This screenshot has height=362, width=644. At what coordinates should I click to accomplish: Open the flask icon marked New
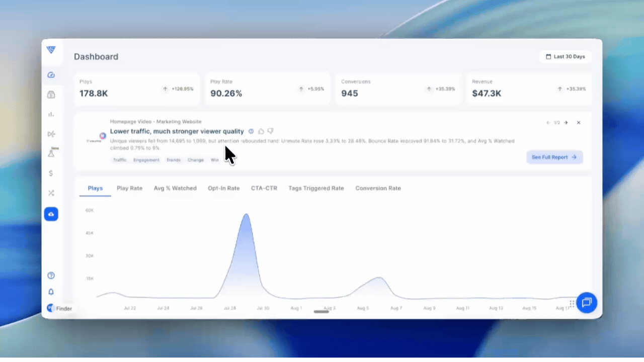tap(51, 153)
